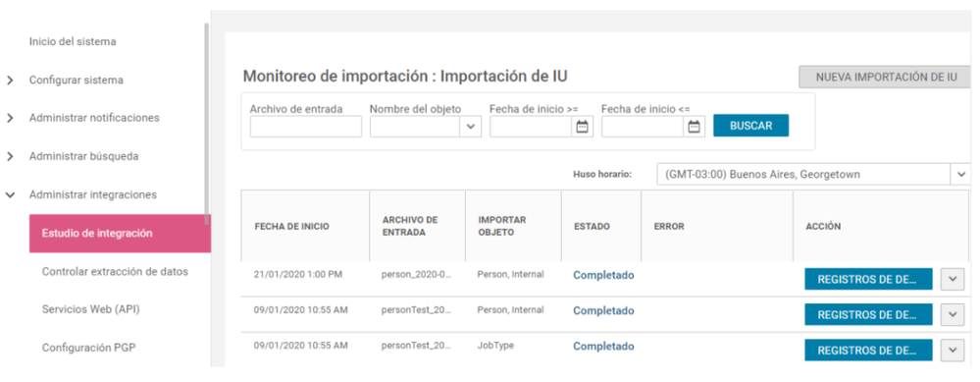Focus the Fecha de inicio <= date field
This screenshot has height=382, width=980.
[643, 127]
